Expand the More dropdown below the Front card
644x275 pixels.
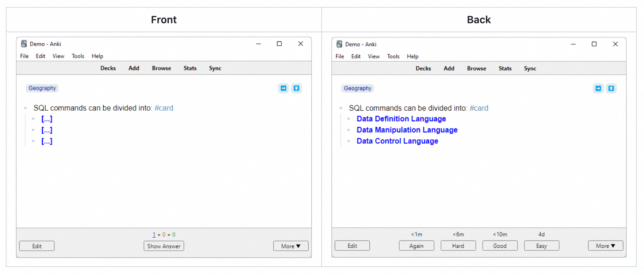coord(290,246)
